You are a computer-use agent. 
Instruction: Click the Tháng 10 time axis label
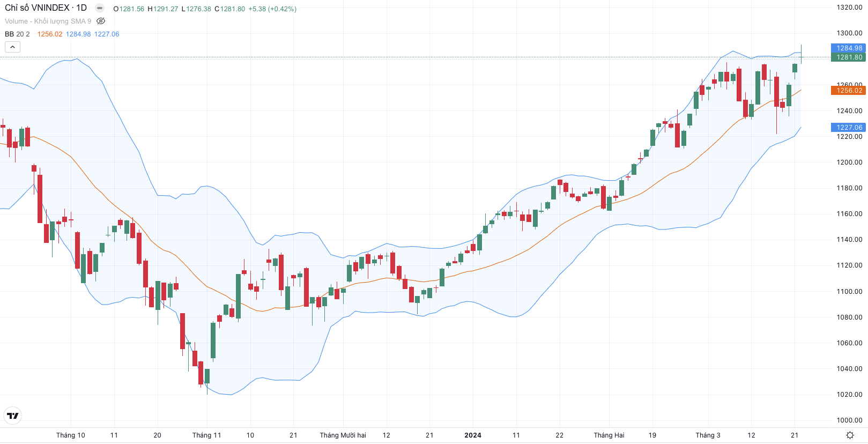click(x=70, y=435)
